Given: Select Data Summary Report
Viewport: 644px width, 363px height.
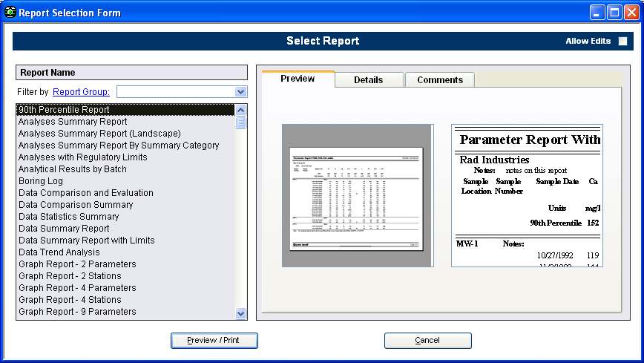Looking at the screenshot, I should pyautogui.click(x=125, y=229).
